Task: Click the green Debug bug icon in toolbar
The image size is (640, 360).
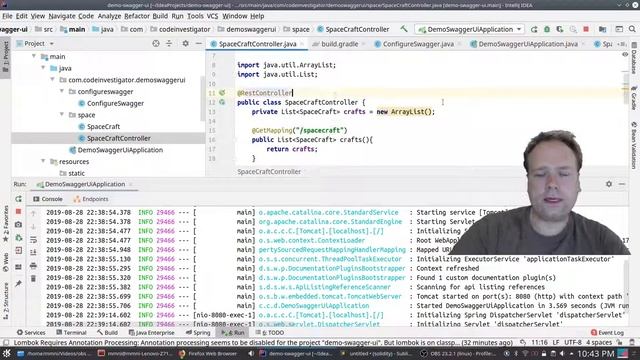Action: 547,29
